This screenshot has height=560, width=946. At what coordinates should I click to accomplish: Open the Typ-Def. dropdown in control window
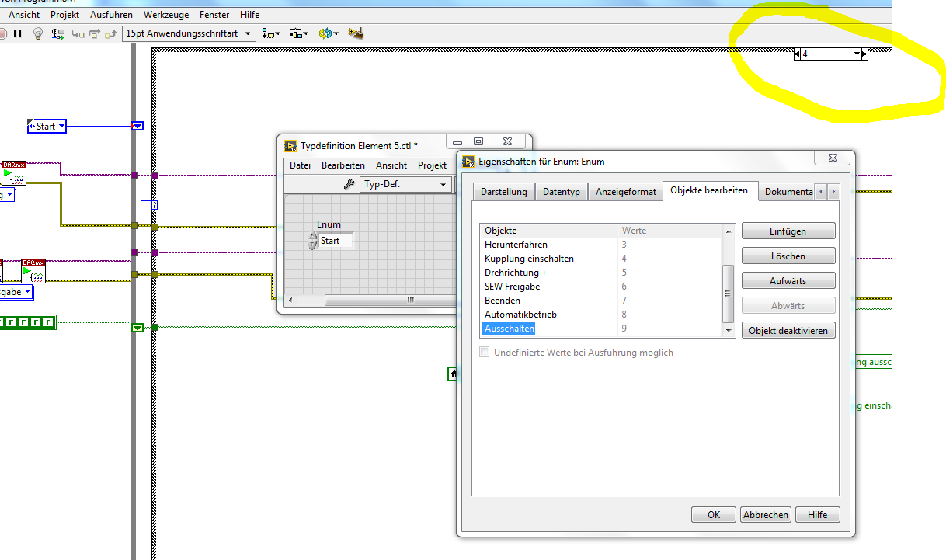point(406,184)
